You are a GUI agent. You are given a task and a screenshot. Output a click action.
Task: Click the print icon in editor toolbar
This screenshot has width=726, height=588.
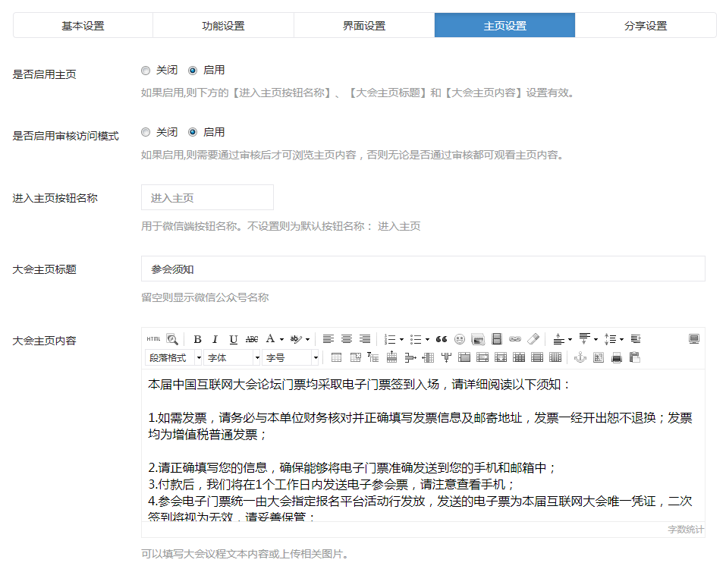click(x=617, y=357)
